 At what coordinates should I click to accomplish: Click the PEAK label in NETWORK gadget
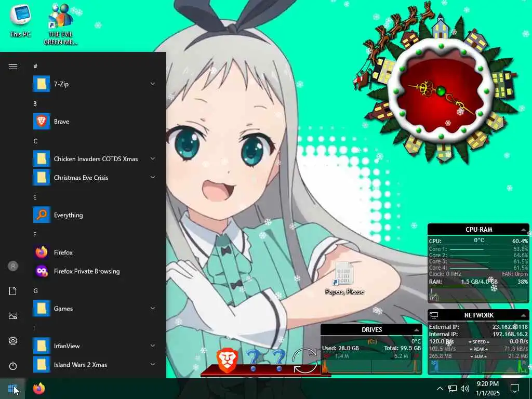[x=478, y=349]
